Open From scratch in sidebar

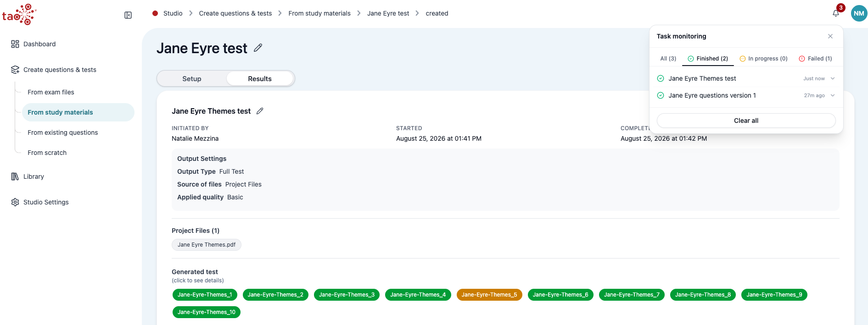(47, 153)
